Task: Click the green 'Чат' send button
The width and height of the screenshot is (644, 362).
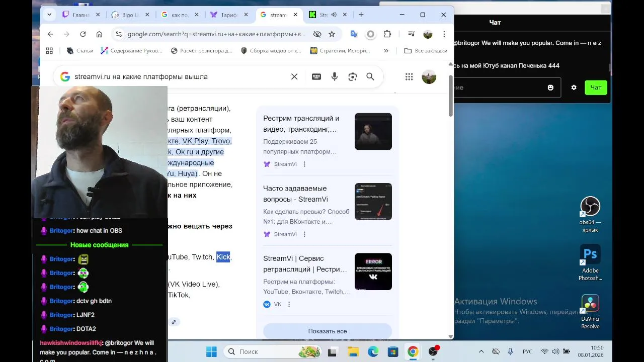Action: (596, 87)
